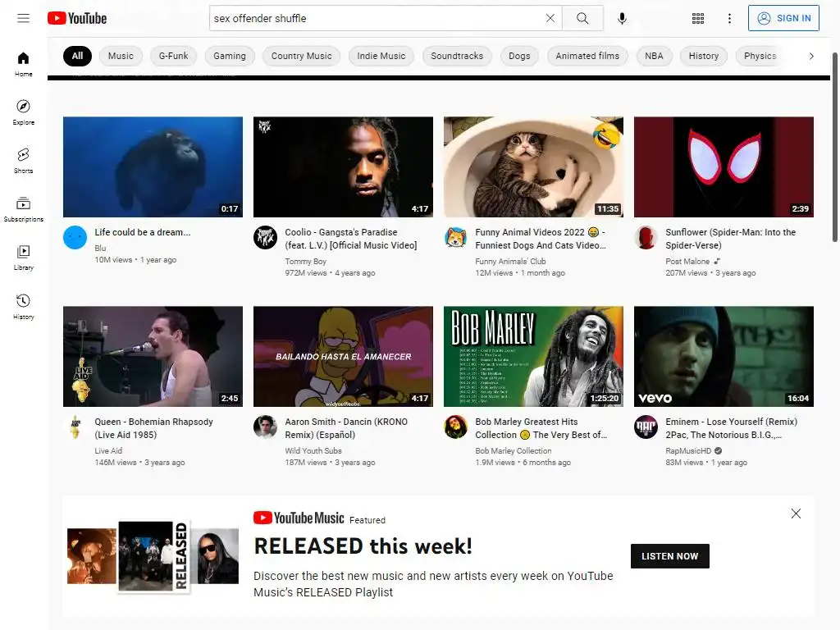Select the All filter chip

click(77, 56)
